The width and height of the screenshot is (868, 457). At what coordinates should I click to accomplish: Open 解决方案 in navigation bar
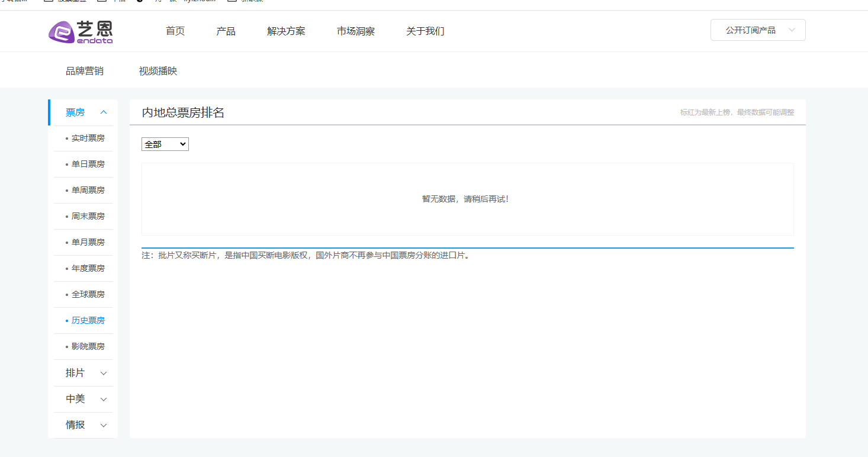pyautogui.click(x=286, y=31)
